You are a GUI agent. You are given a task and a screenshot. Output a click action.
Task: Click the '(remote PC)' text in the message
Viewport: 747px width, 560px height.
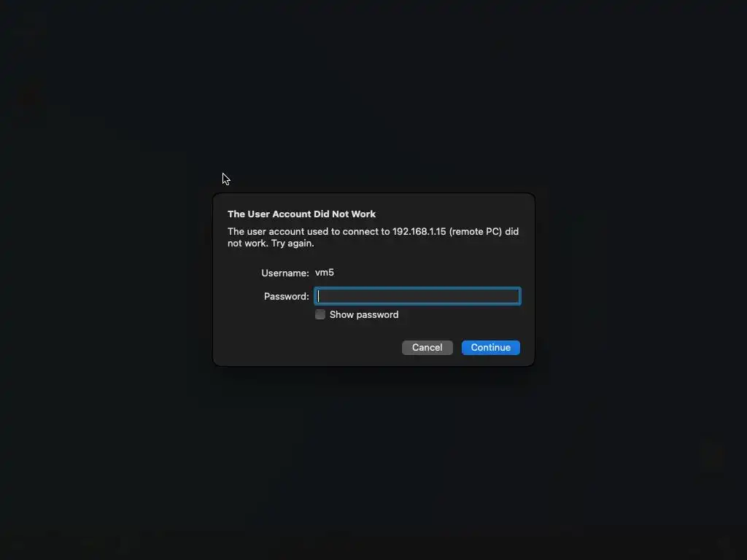click(476, 231)
